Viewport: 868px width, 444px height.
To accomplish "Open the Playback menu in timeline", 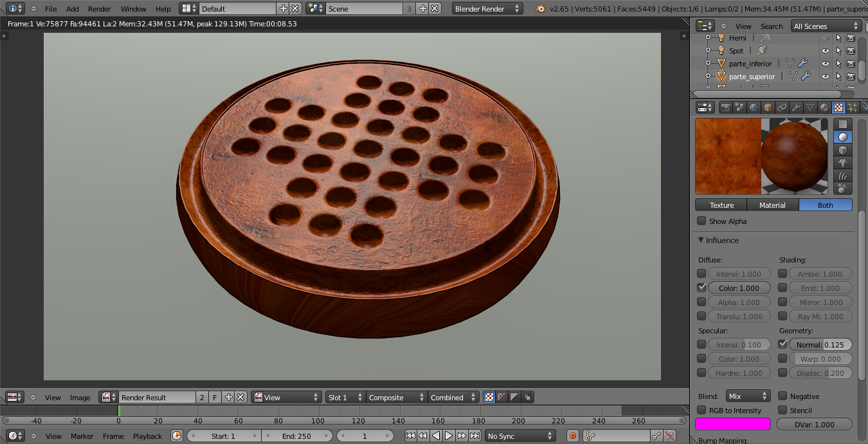I will pyautogui.click(x=147, y=436).
